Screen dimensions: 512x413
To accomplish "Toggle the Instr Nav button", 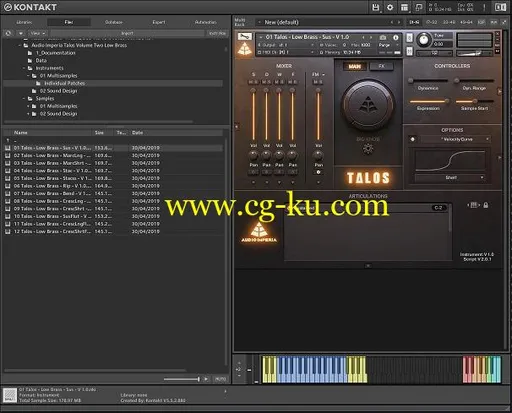I will click(x=217, y=33).
